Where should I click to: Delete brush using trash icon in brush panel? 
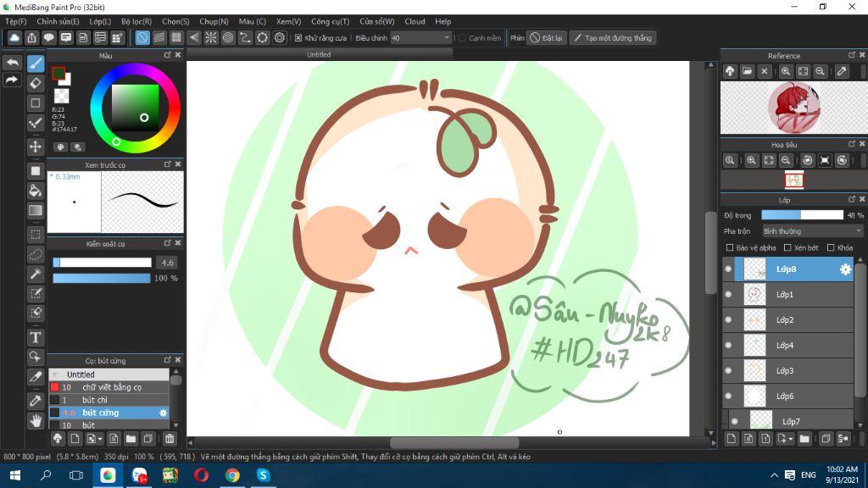coord(170,439)
